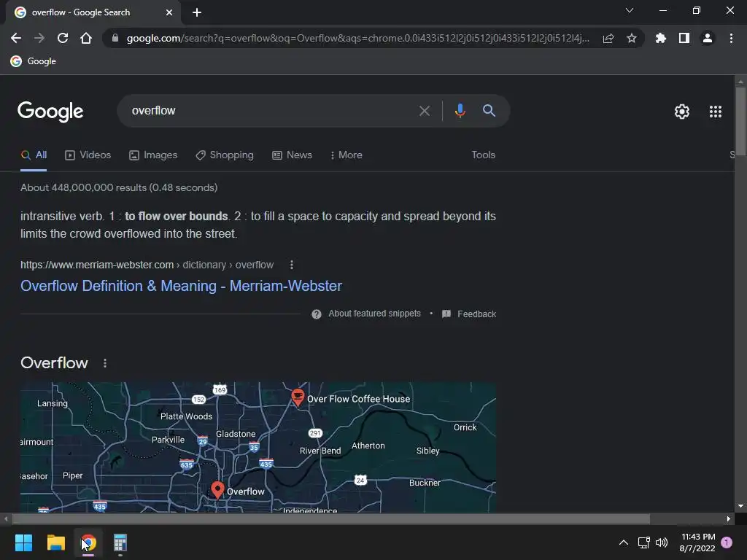Open Overflow places section options
This screenshot has height=560, width=747.
pyautogui.click(x=105, y=363)
